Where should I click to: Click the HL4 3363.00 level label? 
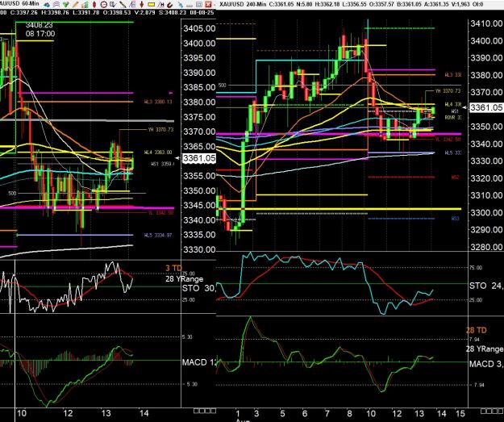click(x=158, y=153)
